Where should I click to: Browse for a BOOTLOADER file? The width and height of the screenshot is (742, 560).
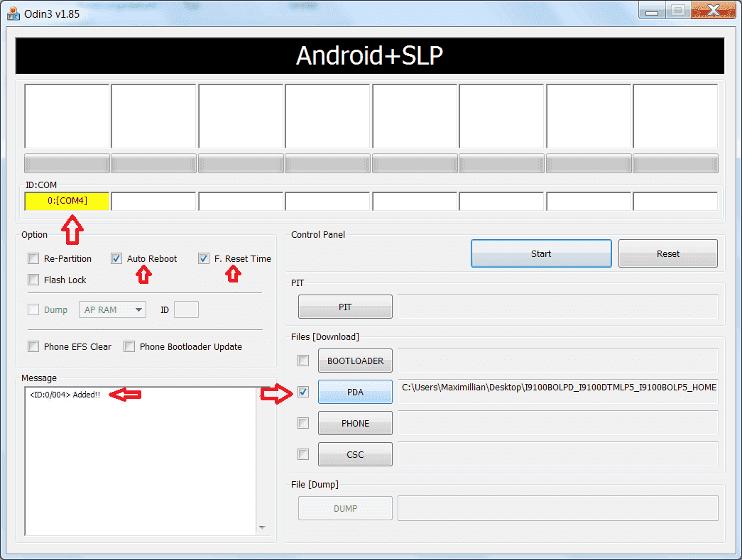click(355, 361)
